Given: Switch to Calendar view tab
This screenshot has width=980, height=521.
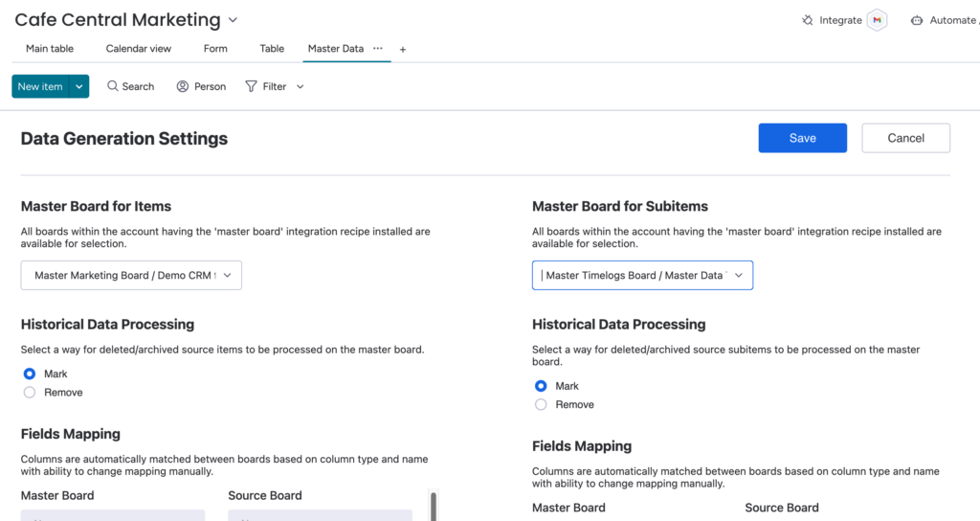Looking at the screenshot, I should (x=138, y=49).
